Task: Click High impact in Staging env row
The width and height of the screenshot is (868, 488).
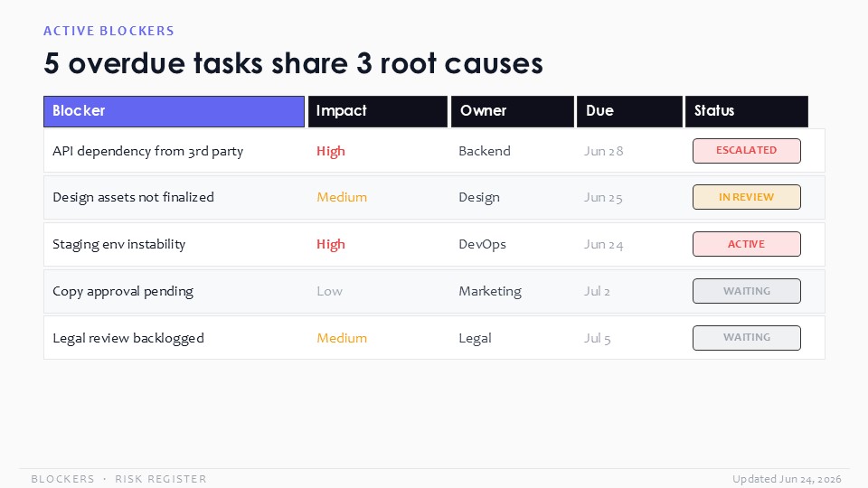Action: [x=331, y=245]
